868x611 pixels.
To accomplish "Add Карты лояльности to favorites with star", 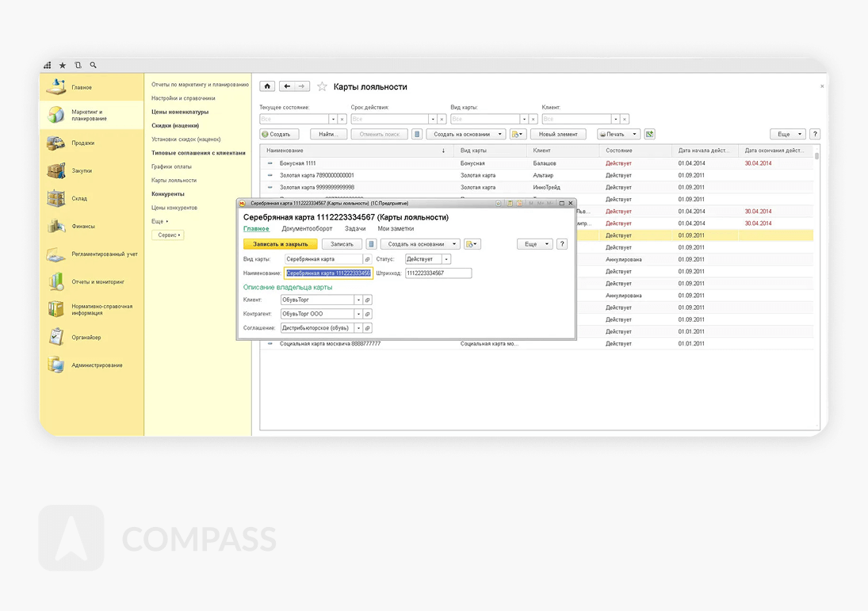I will (x=322, y=86).
